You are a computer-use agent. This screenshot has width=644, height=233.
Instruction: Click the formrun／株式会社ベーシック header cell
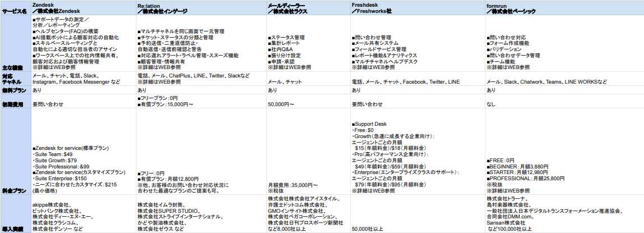pos(564,8)
